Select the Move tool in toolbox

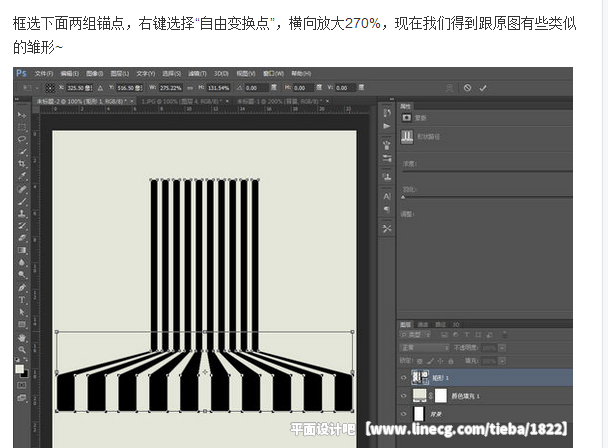22,115
